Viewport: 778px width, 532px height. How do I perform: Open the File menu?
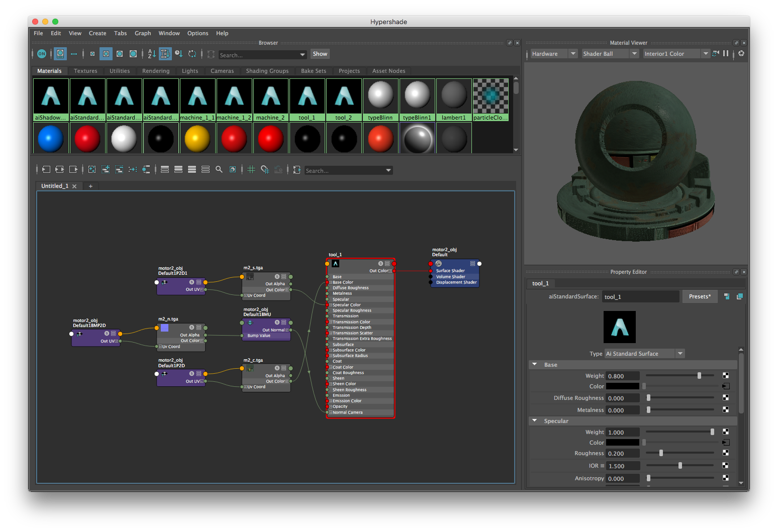[38, 33]
